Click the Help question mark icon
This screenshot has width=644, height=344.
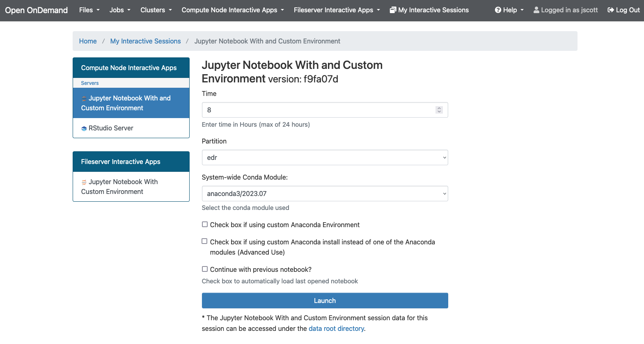click(x=498, y=10)
